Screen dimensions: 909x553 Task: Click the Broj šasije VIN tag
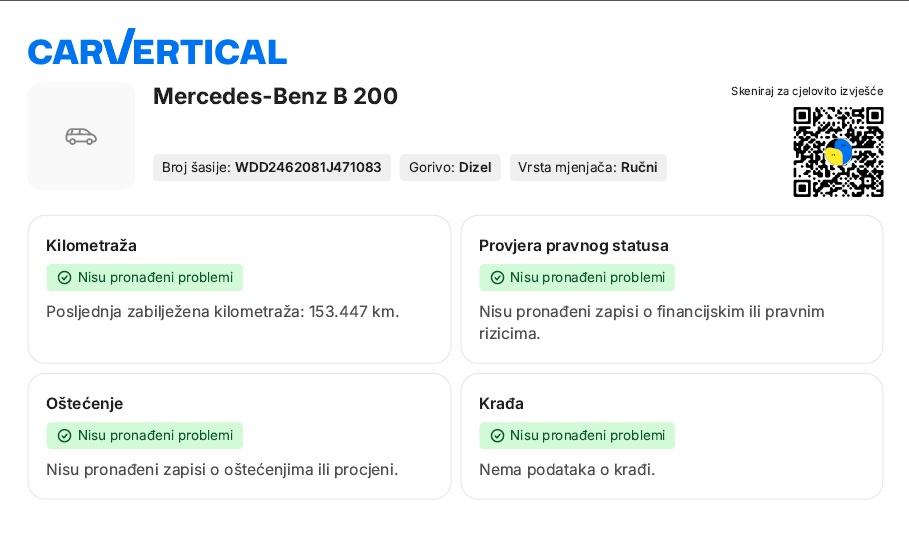coord(271,168)
